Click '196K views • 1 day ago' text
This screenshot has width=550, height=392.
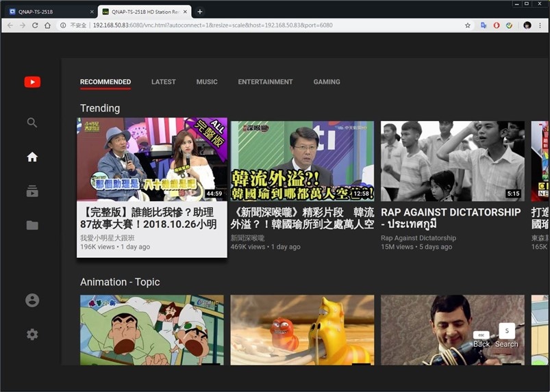click(115, 246)
